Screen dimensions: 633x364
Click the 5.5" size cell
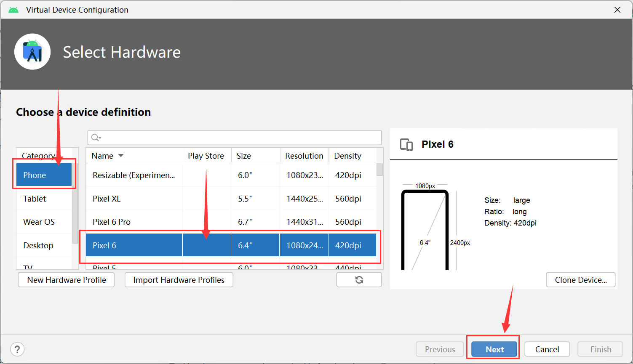coord(255,199)
